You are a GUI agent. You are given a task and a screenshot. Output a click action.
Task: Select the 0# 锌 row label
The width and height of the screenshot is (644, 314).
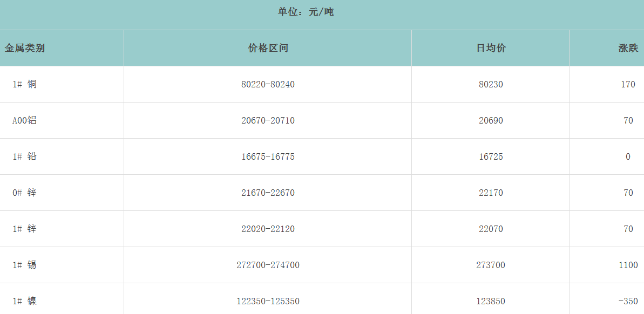coord(25,193)
